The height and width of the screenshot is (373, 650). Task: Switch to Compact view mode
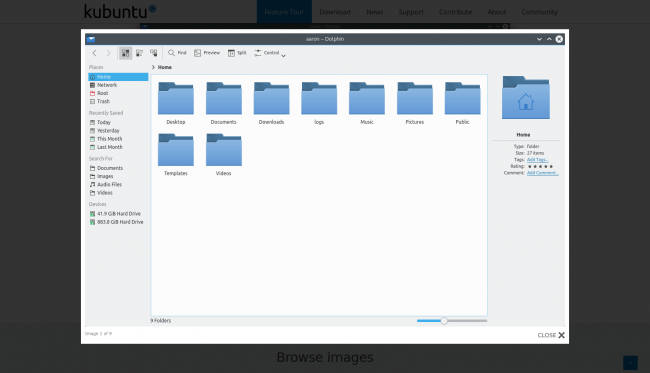139,53
